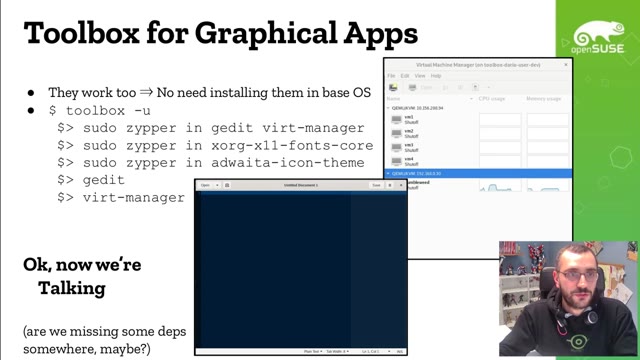
Task: Select the vm1 Shutoff row
Action: [478, 120]
